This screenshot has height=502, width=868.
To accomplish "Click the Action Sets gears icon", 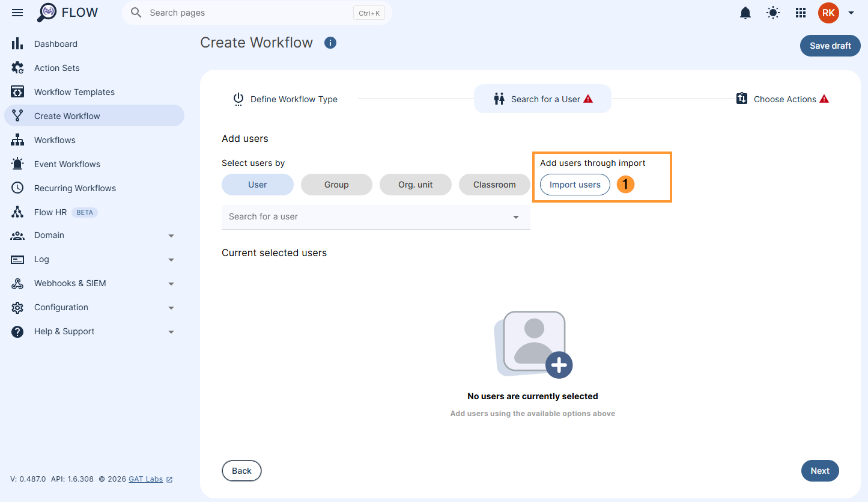I will [x=17, y=68].
